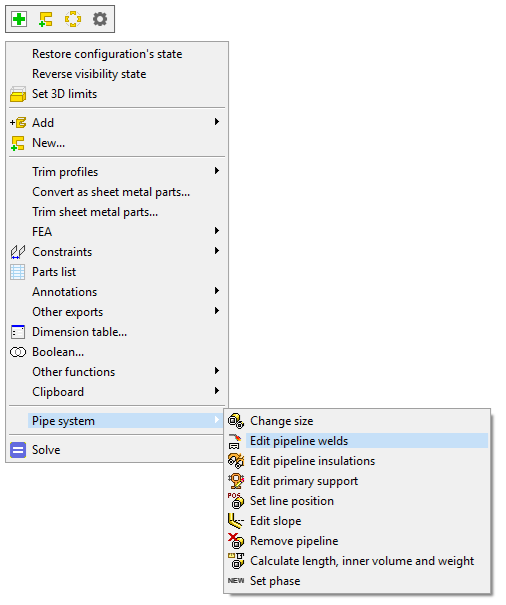
Task: Choose Restore configuration's state
Action: [107, 54]
